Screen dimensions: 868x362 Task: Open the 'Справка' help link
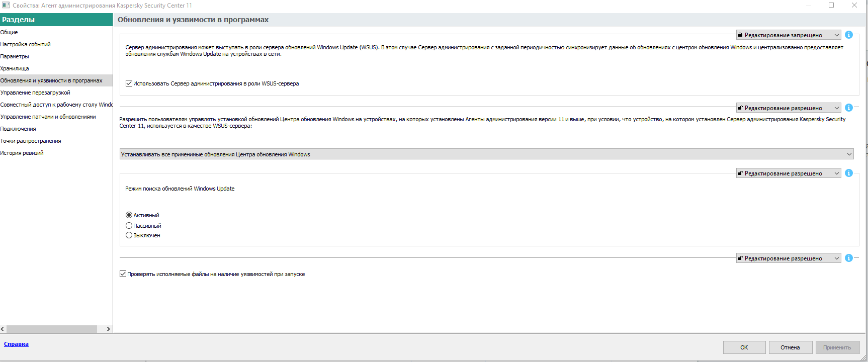point(16,344)
